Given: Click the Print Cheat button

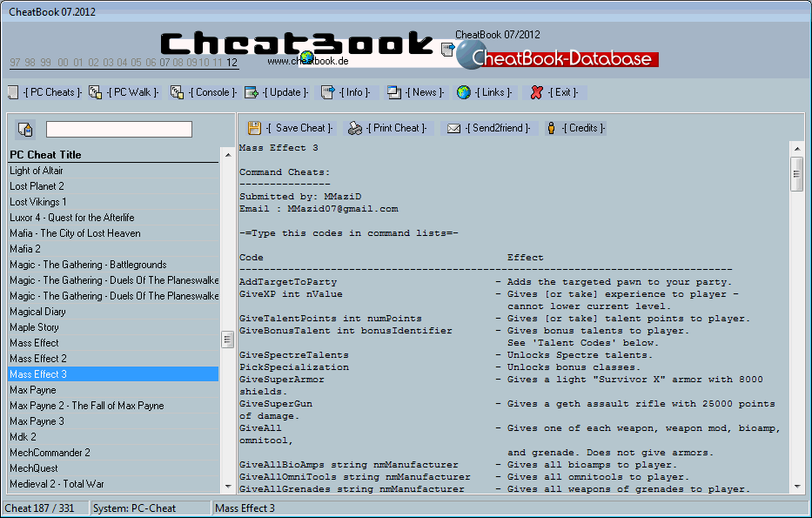Looking at the screenshot, I should point(387,128).
